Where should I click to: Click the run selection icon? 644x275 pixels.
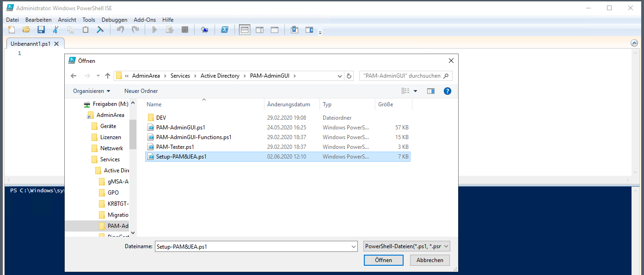tap(170, 30)
